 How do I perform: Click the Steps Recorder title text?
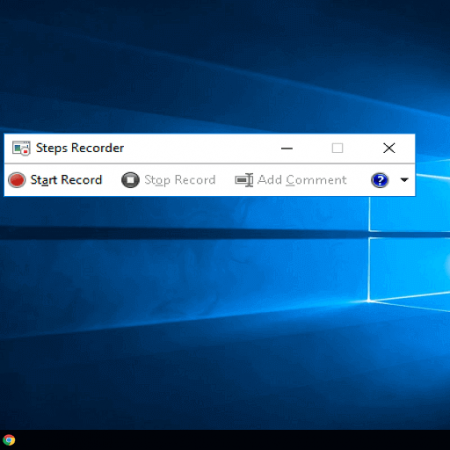point(80,148)
